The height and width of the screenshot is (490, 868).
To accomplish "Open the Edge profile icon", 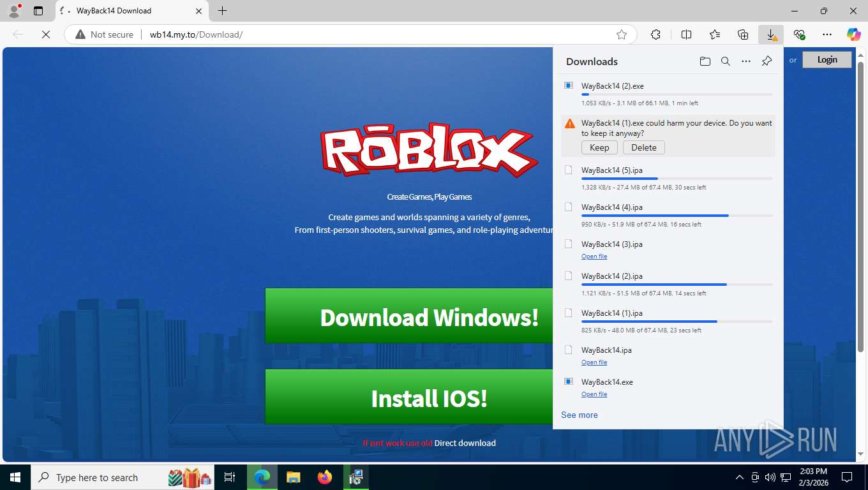I will [13, 11].
